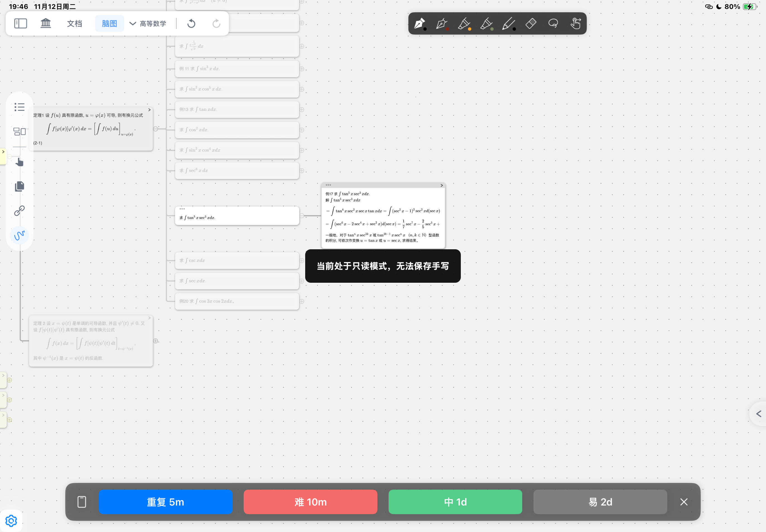Select the lasso selection tool
The width and height of the screenshot is (766, 532).
pyautogui.click(x=553, y=23)
